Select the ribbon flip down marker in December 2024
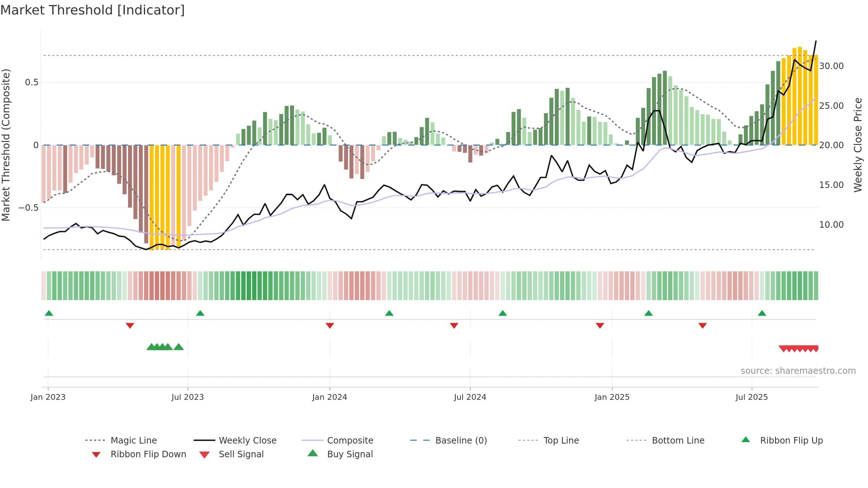 [x=600, y=326]
